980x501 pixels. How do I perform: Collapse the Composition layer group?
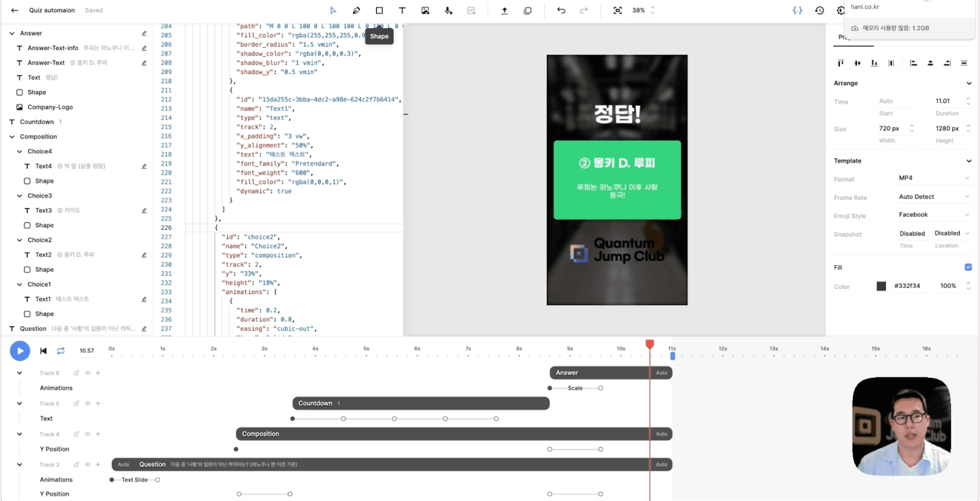click(x=12, y=137)
